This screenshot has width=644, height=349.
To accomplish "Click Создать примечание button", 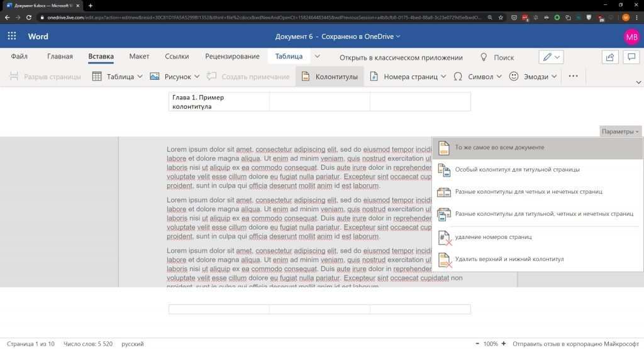I will 248,76.
